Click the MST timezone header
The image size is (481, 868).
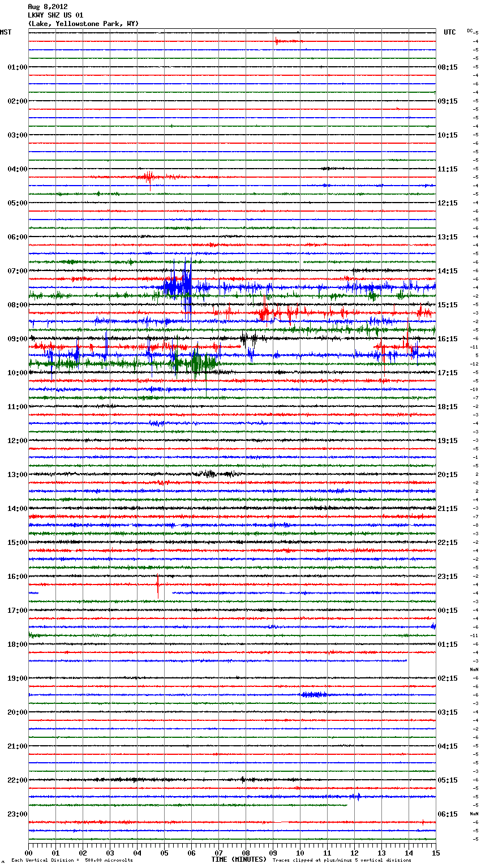(x=6, y=32)
